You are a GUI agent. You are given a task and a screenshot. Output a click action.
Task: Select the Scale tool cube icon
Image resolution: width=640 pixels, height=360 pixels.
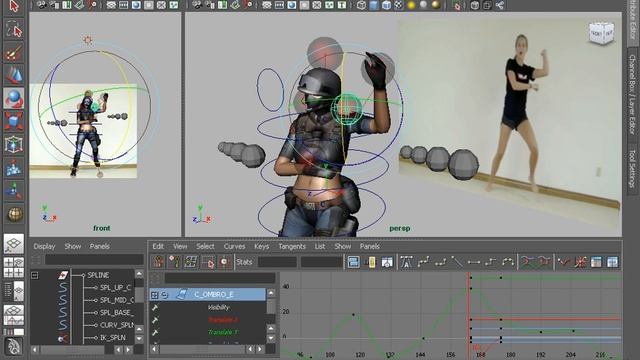14,121
